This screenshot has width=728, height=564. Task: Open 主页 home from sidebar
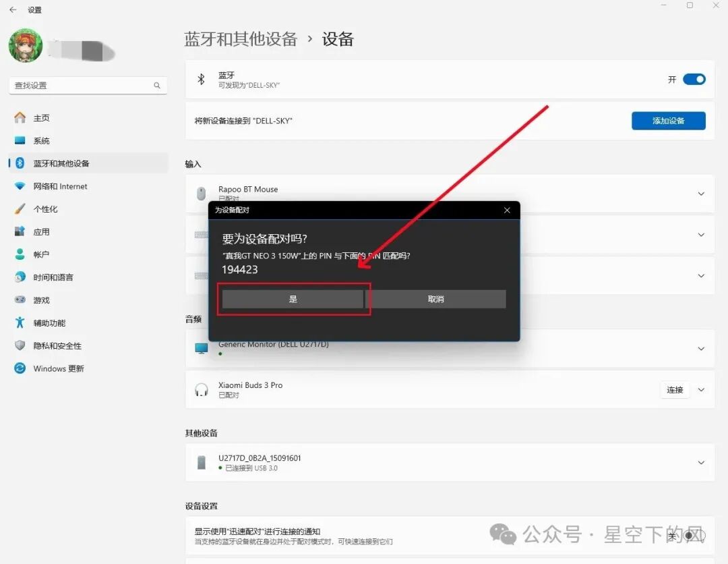click(88, 118)
